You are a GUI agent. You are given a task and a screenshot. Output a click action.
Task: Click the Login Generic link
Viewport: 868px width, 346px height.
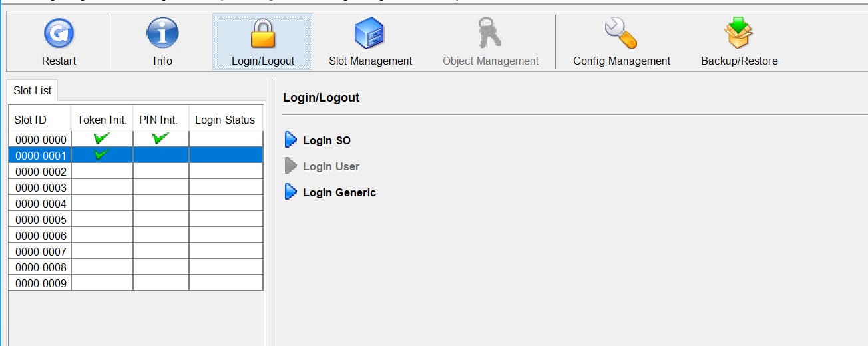click(x=339, y=192)
